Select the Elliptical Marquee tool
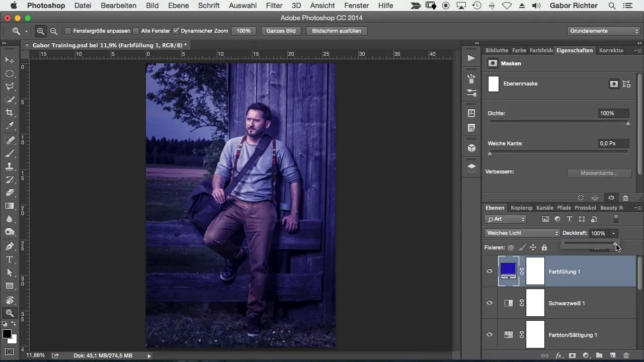Image resolution: width=644 pixels, height=362 pixels. tap(10, 73)
